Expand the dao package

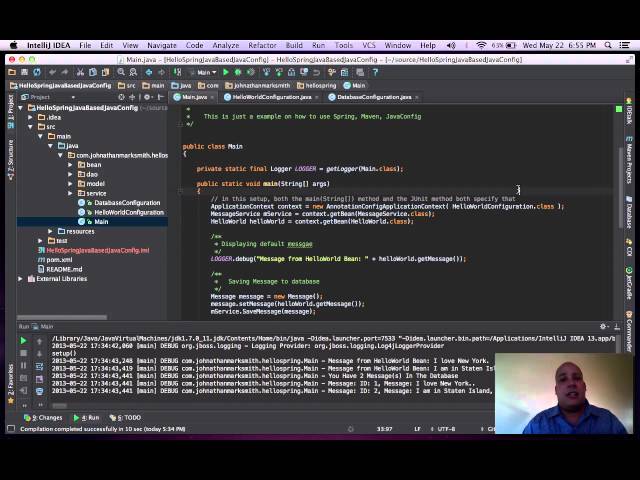tap(70, 174)
